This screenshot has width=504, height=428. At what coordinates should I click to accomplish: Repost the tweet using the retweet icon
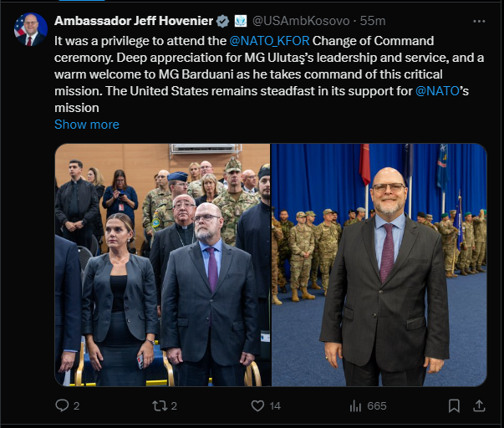160,405
